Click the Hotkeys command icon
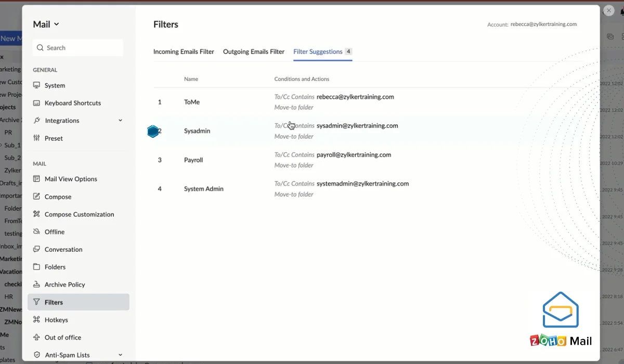 [36, 320]
